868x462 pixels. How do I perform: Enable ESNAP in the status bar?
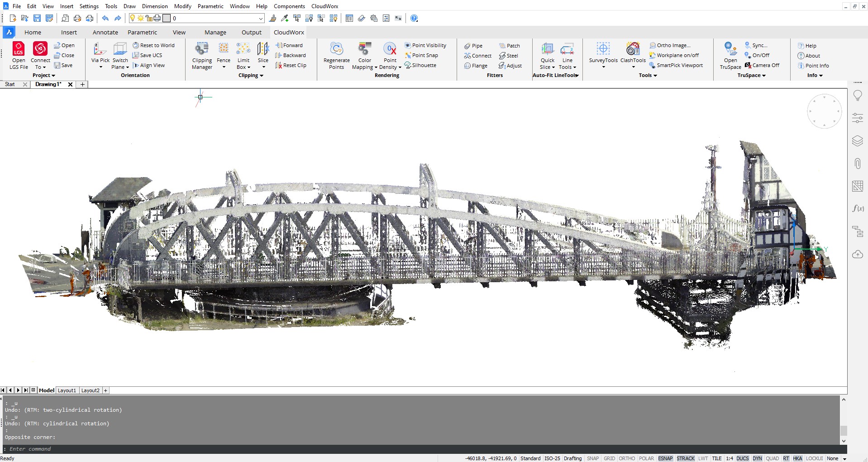click(x=665, y=458)
